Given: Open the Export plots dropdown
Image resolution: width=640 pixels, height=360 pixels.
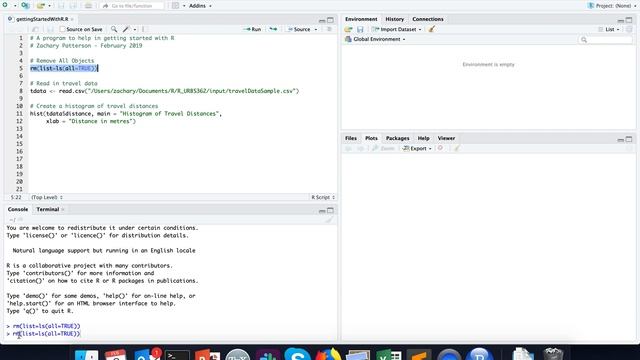Looking at the screenshot, I should pyautogui.click(x=417, y=149).
